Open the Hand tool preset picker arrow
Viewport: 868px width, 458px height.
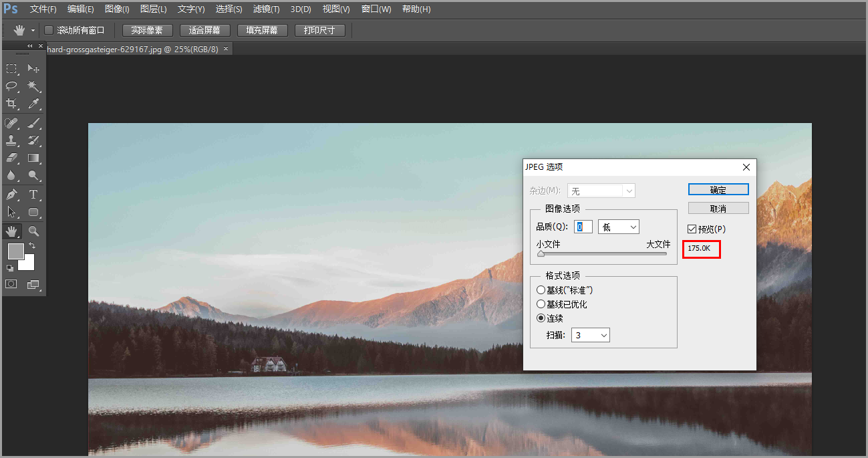(x=33, y=31)
